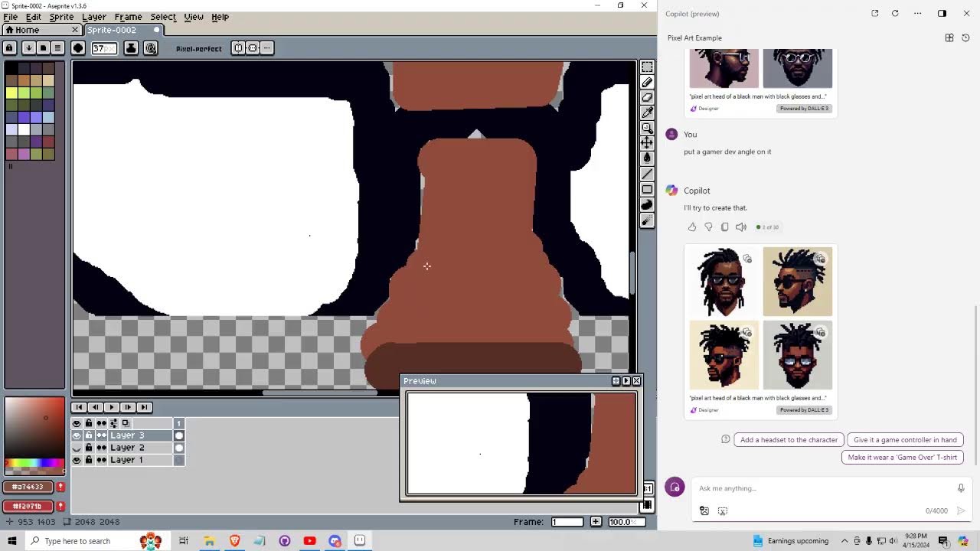Open the foreground color #a74633 button
980x551 pixels.
(x=29, y=487)
